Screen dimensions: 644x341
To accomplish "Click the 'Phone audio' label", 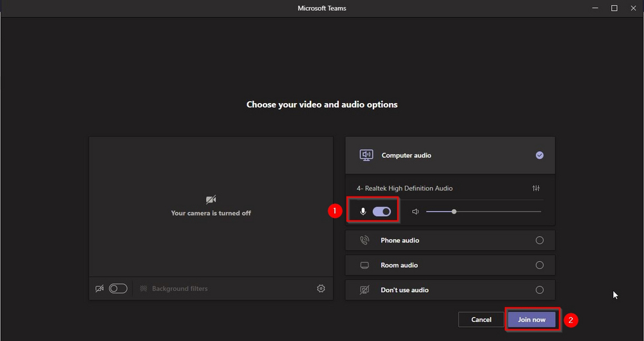I will (x=400, y=241).
